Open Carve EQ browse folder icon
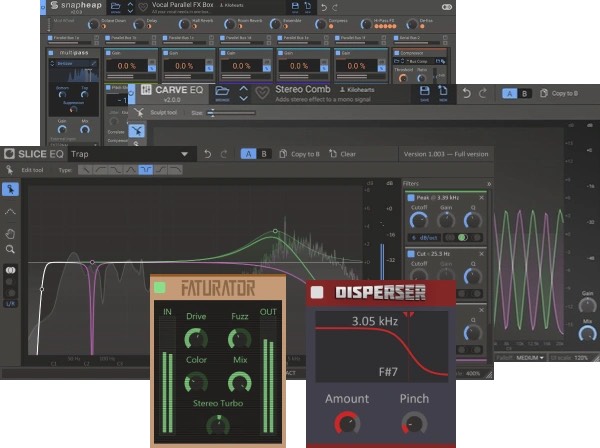This screenshot has height=448, width=600. click(x=222, y=92)
